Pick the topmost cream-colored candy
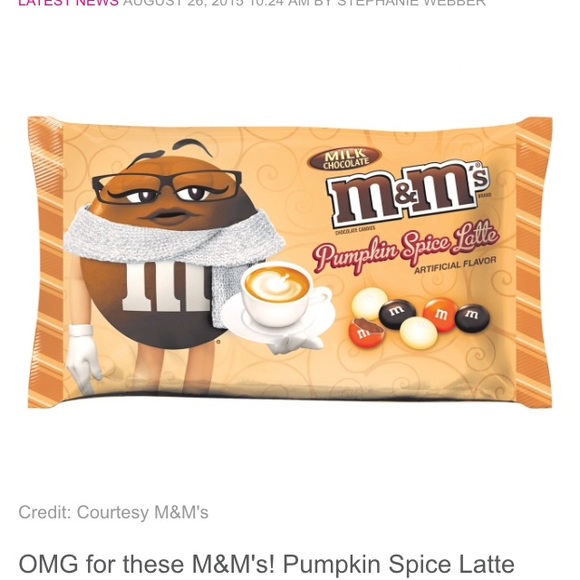This screenshot has height=580, width=580. 370,305
